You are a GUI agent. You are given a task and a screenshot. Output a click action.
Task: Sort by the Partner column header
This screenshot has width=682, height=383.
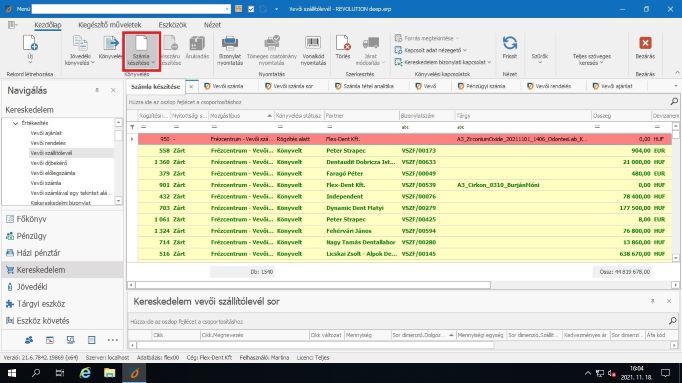[x=361, y=116]
